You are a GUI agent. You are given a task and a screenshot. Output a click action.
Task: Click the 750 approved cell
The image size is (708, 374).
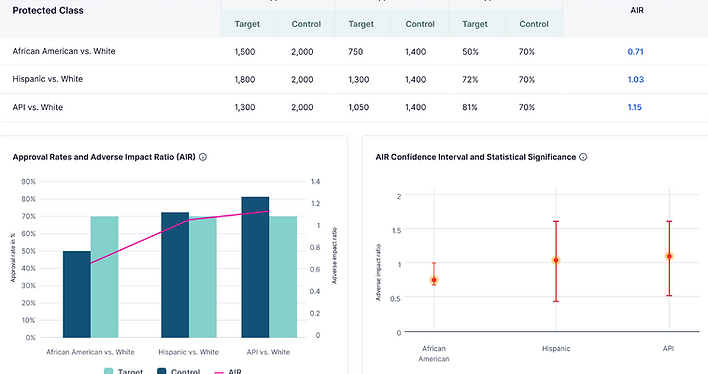click(x=355, y=52)
